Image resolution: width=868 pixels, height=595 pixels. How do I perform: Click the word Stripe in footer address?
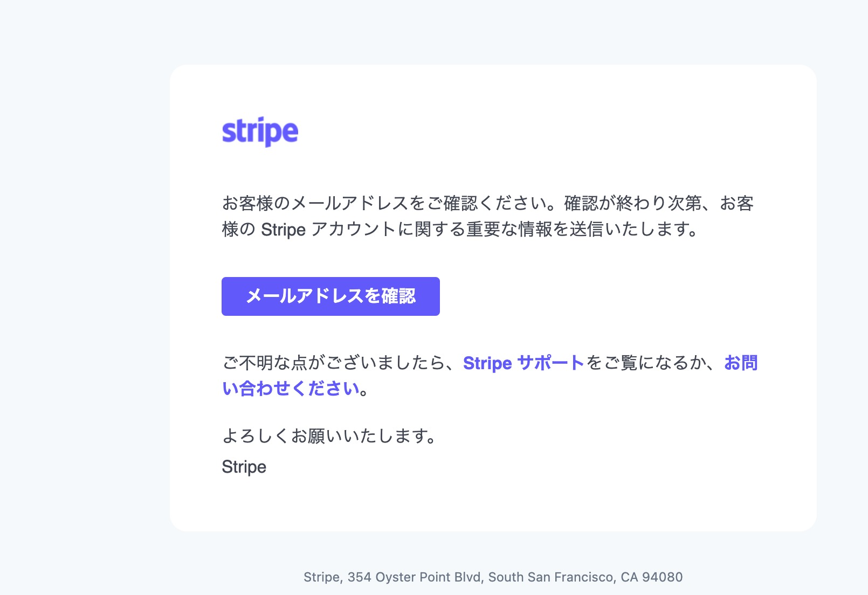click(x=321, y=577)
